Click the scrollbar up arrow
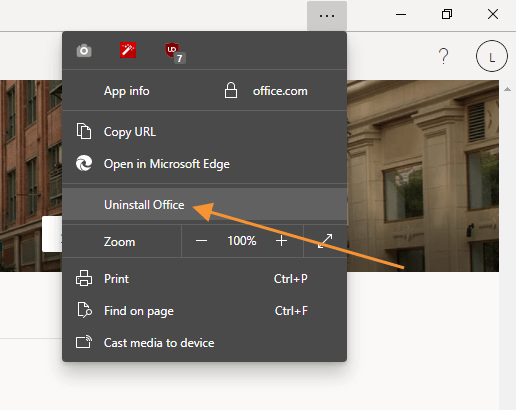Screen dimensions: 516x410 point(507,89)
